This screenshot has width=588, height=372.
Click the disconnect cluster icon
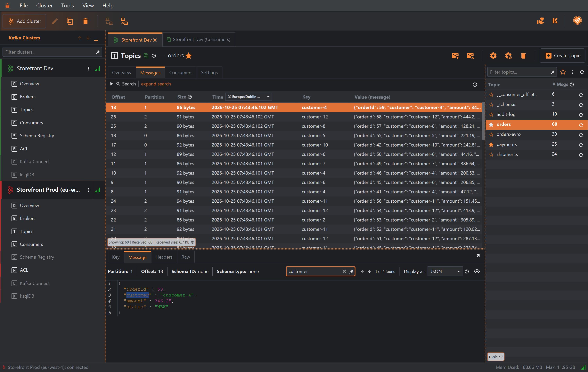coord(125,21)
